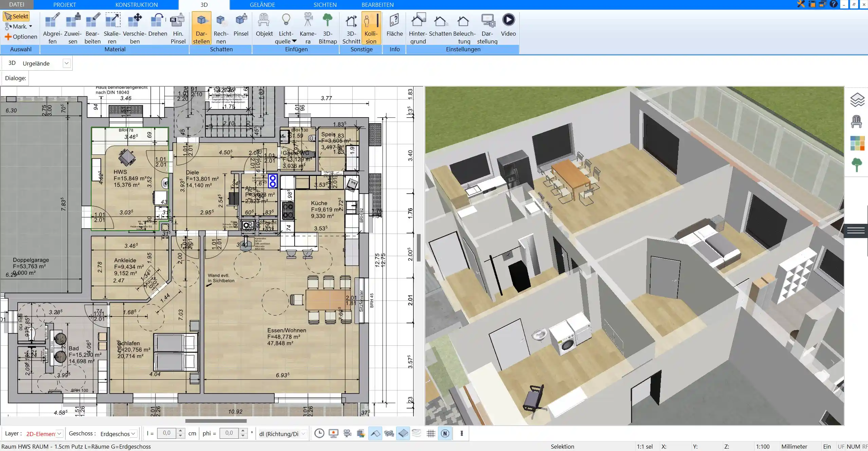The image size is (868, 451).
Task: Switch to the SICHTEN tab
Action: tap(325, 5)
